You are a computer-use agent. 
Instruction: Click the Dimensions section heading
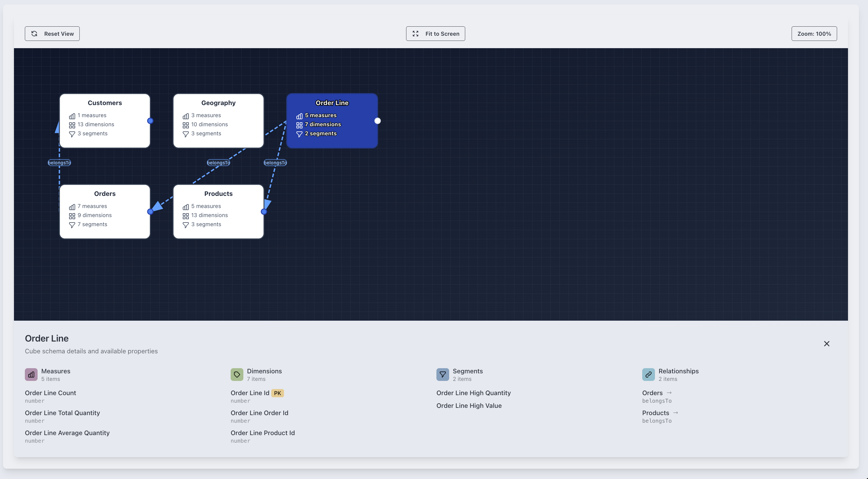264,371
